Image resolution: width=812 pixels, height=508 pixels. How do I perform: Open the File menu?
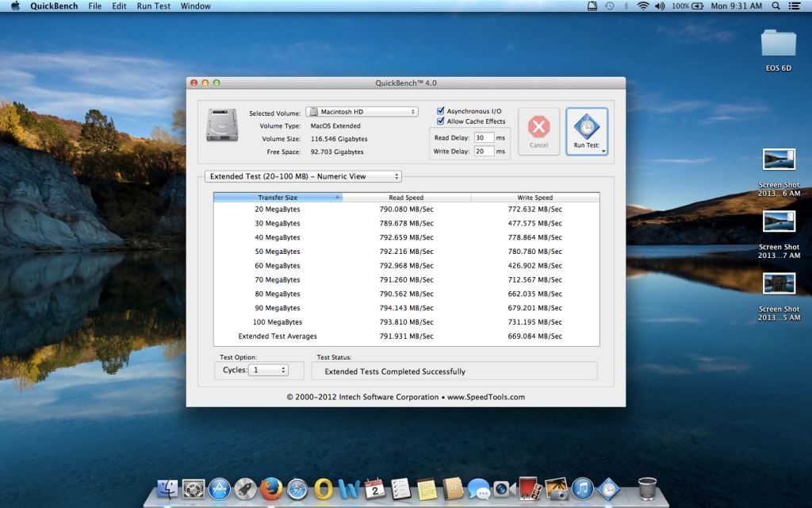95,6
